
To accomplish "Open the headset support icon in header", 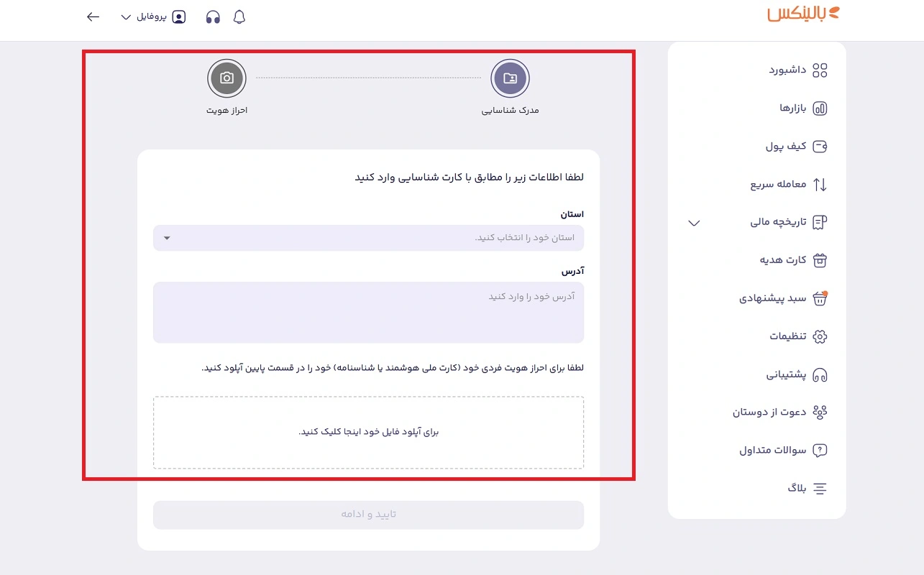I will [x=213, y=17].
